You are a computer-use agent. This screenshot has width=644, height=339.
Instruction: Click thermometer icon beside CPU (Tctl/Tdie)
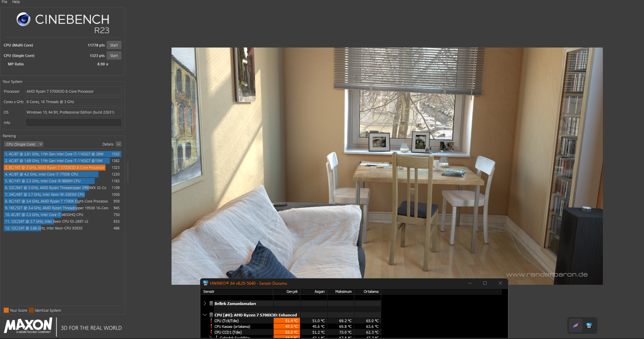211,321
